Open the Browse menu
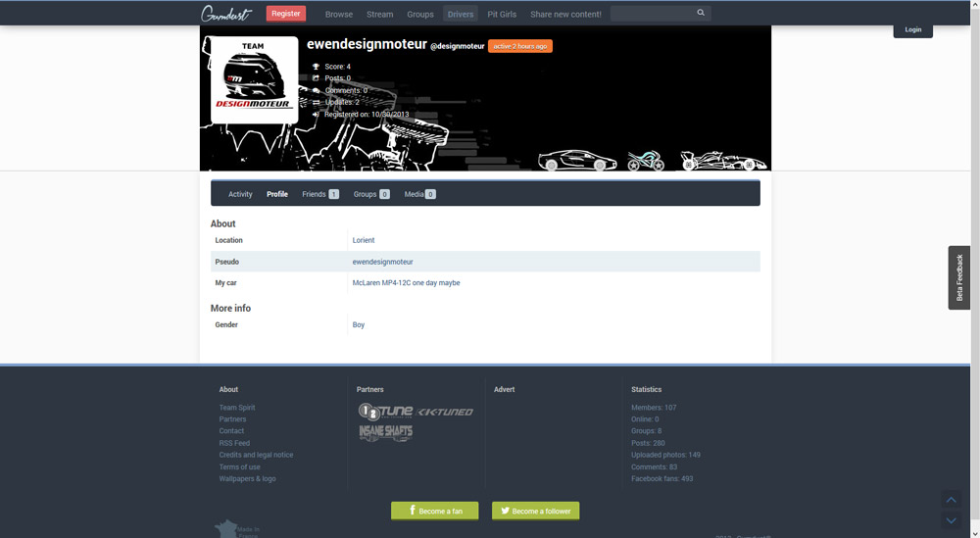 point(339,14)
